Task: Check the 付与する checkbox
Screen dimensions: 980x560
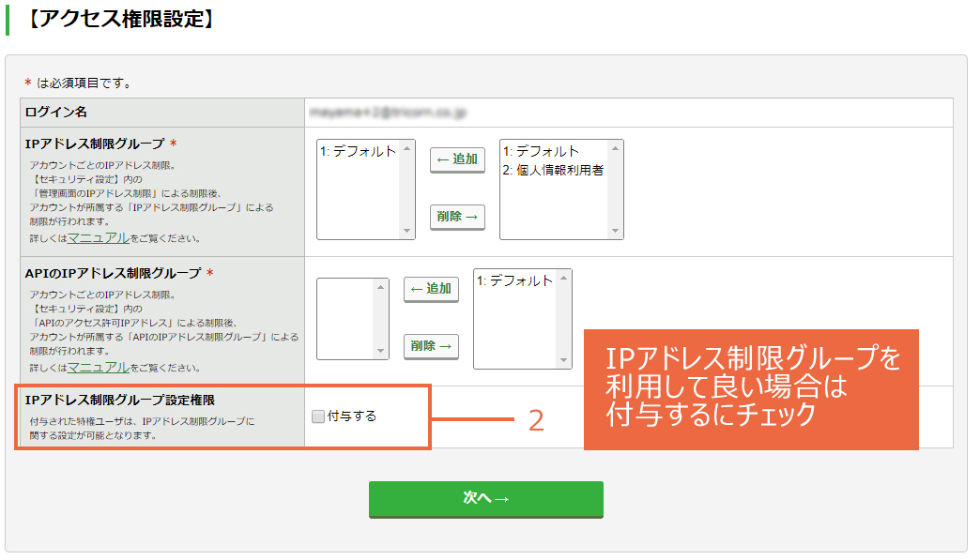Action: [318, 416]
